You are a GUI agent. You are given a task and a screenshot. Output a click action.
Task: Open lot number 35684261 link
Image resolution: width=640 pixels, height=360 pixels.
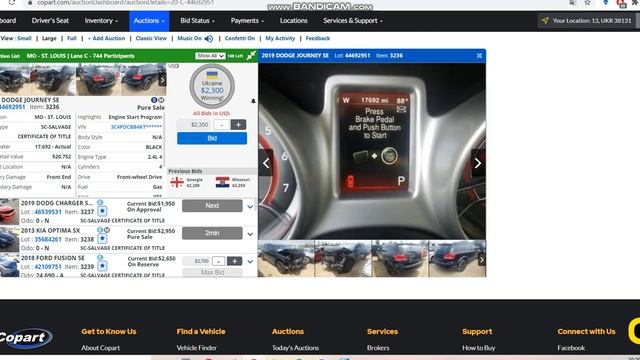(48, 239)
